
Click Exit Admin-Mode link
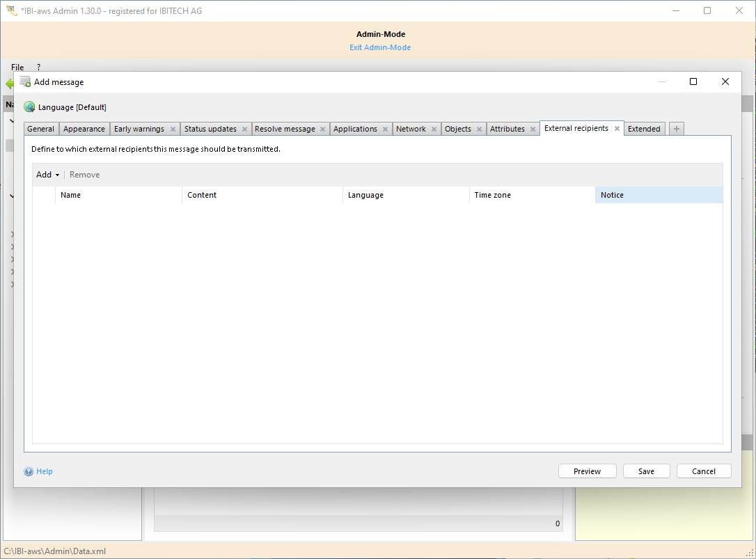[380, 47]
